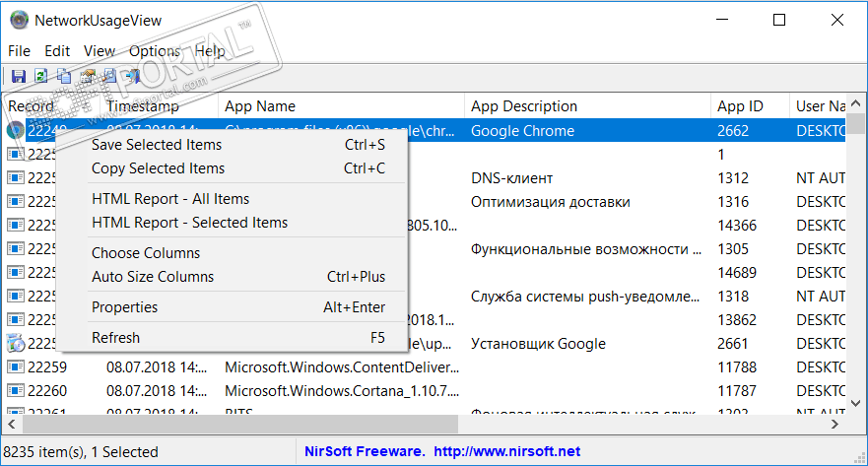The height and width of the screenshot is (466, 868).
Task: Click the Refresh toolbar icon
Action: pos(41,76)
